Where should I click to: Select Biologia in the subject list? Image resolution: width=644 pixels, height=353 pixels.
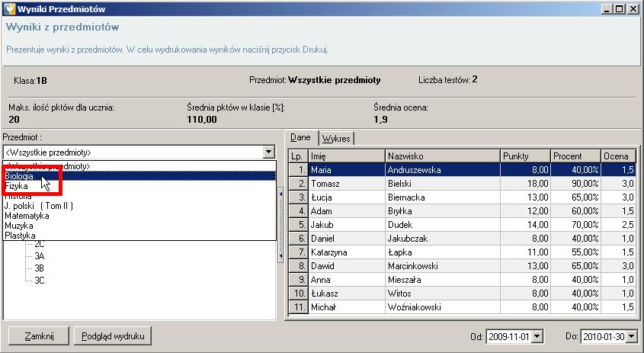coord(139,176)
